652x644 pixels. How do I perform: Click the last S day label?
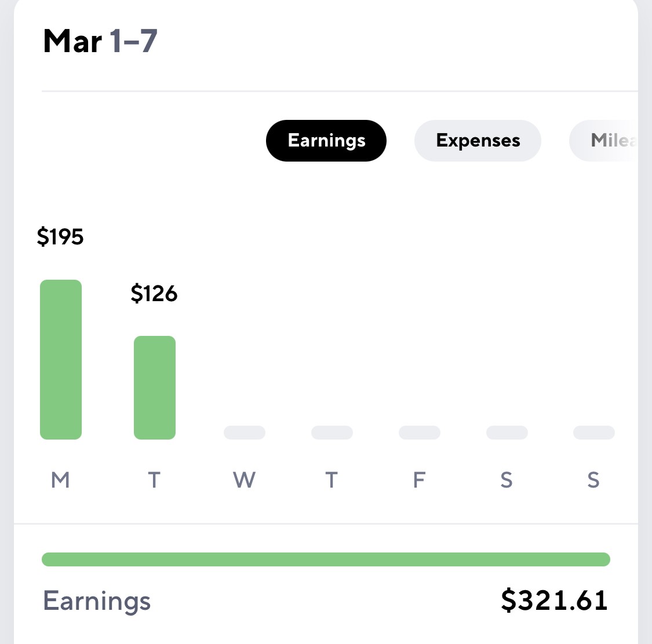click(593, 480)
